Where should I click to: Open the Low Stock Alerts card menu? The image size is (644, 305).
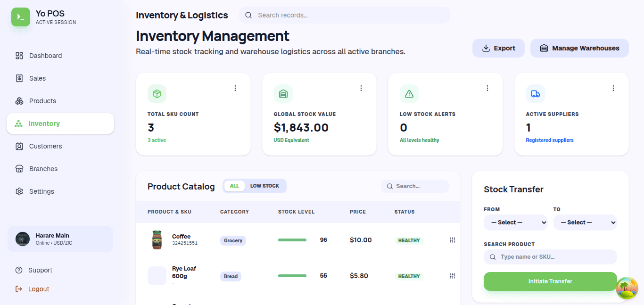point(487,88)
